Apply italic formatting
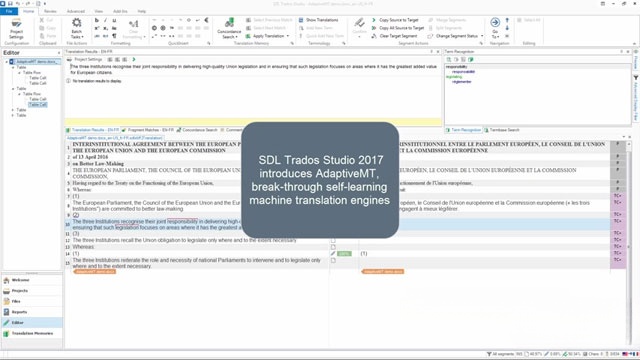The width and height of the screenshot is (640, 360). [105, 20]
